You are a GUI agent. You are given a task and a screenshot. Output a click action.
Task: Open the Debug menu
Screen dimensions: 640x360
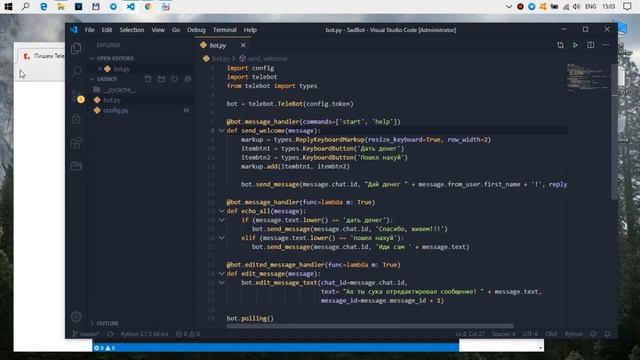click(196, 30)
